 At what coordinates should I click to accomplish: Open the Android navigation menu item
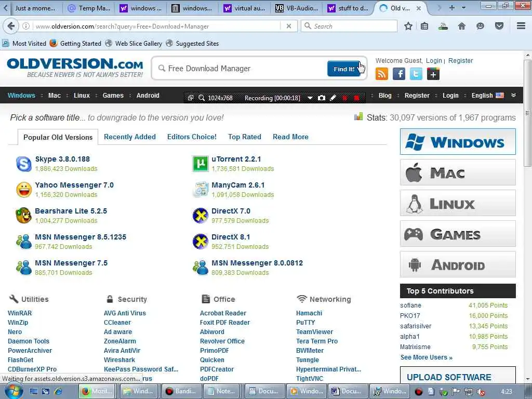coord(148,96)
